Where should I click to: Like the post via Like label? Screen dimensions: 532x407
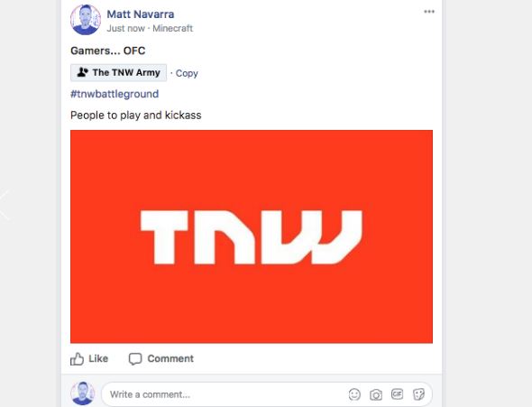pyautogui.click(x=98, y=358)
